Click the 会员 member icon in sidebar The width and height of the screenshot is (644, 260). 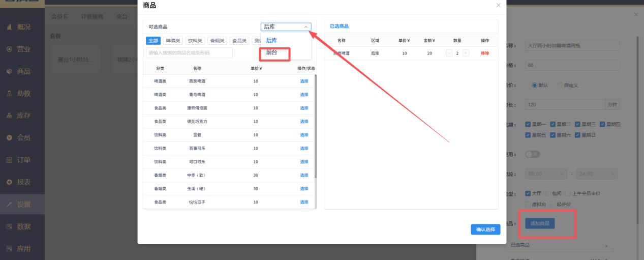9,138
